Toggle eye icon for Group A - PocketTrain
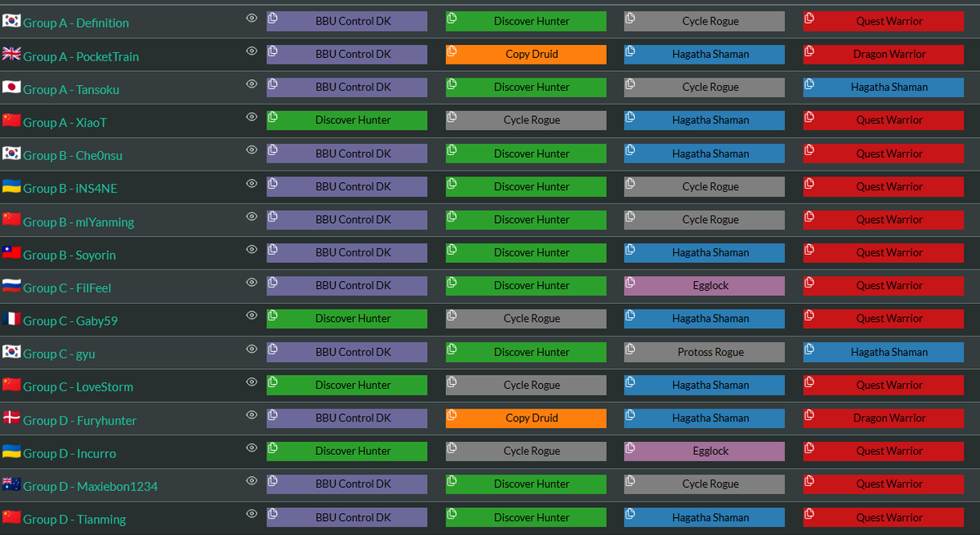This screenshot has height=535, width=980. pos(252,51)
